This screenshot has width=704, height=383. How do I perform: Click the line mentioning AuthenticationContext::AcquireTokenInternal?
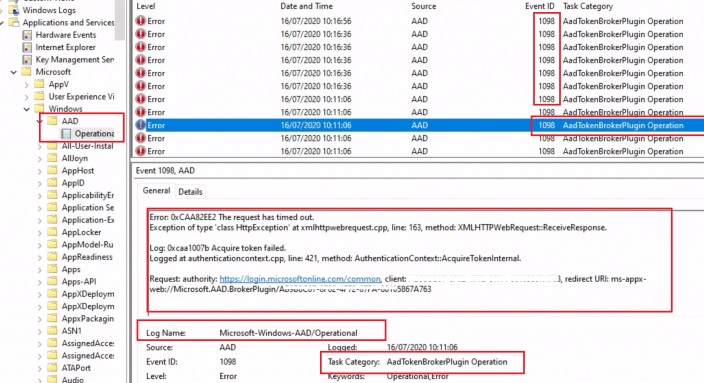(335, 258)
